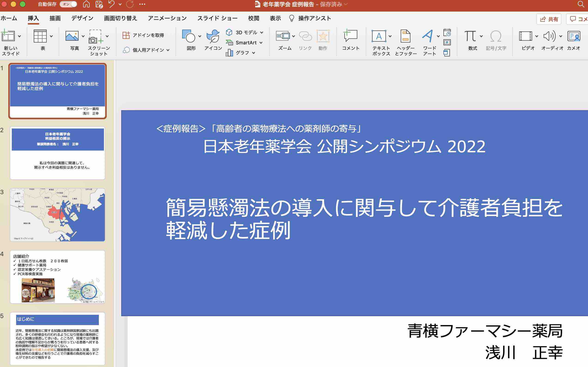Click the Object insert icon
Viewport: 588px width, 367px height.
click(x=447, y=53)
